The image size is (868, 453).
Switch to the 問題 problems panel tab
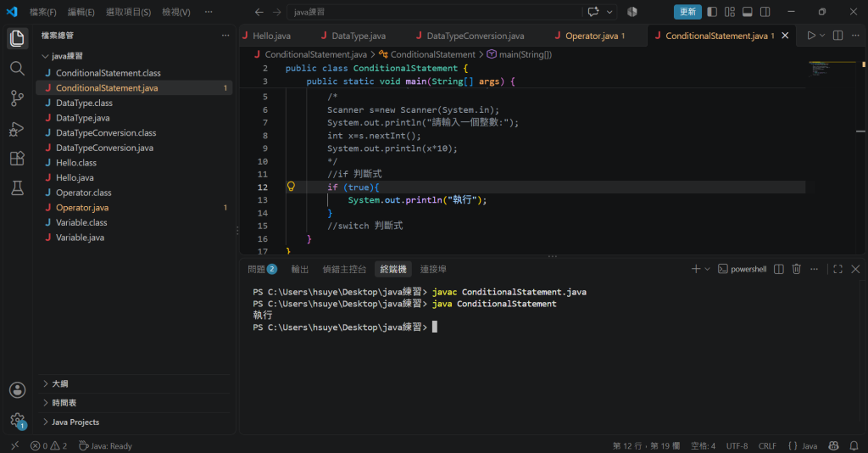[x=262, y=269]
